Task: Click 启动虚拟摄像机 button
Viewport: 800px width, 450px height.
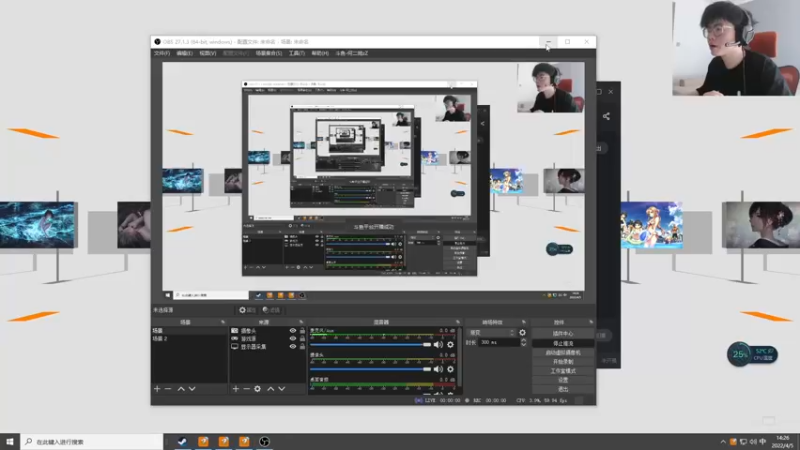Action: [x=563, y=353]
